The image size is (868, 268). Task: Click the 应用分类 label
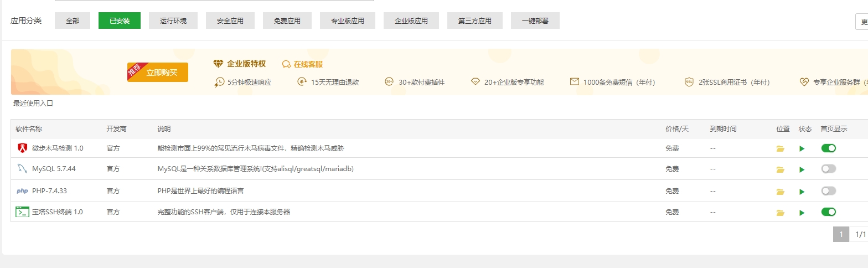[26, 20]
